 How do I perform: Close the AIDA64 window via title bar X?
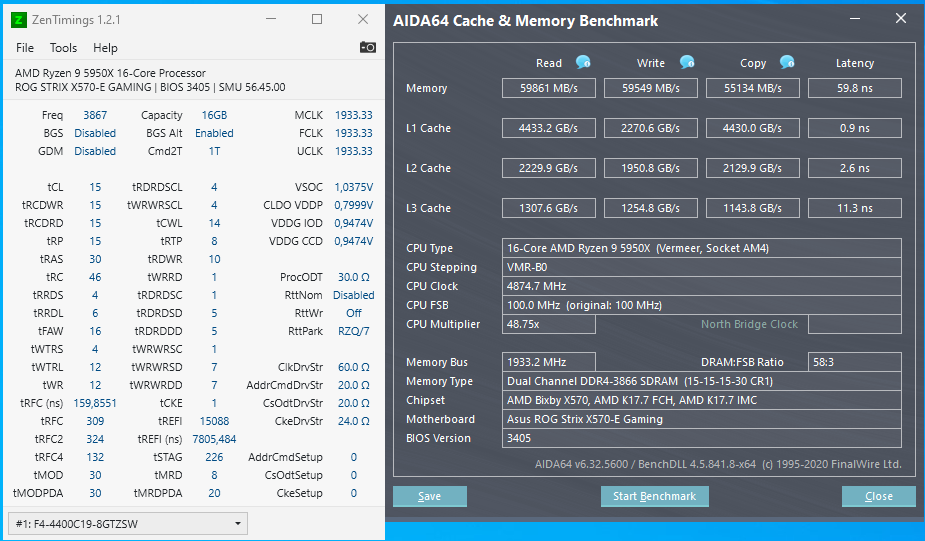(902, 20)
